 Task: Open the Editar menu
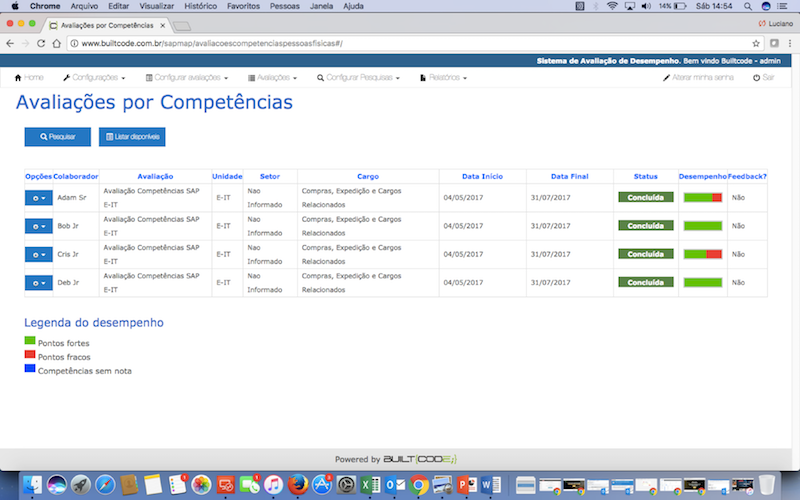point(118,6)
